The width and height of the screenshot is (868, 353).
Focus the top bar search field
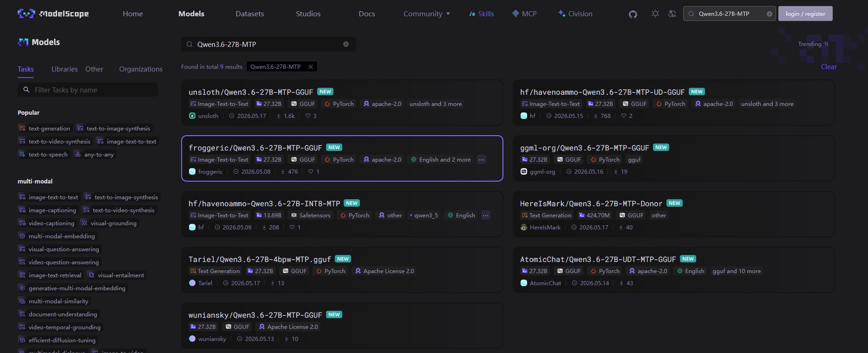click(730, 14)
